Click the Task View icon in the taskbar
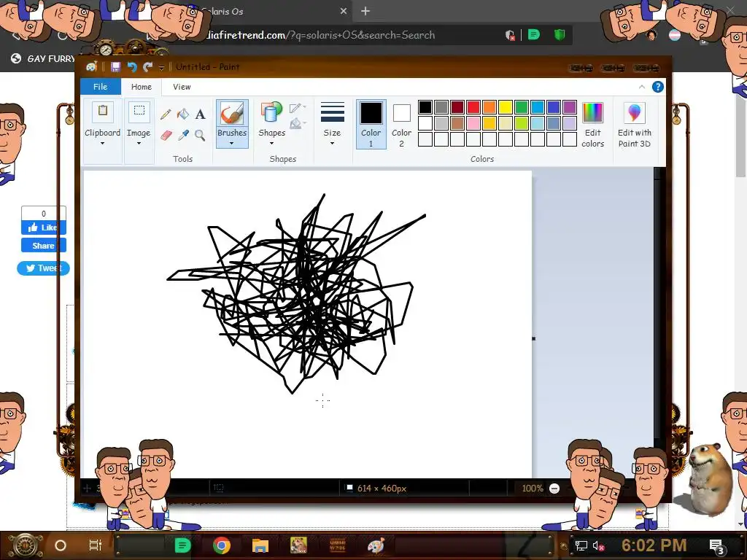Image resolution: width=747 pixels, height=560 pixels. [x=96, y=545]
